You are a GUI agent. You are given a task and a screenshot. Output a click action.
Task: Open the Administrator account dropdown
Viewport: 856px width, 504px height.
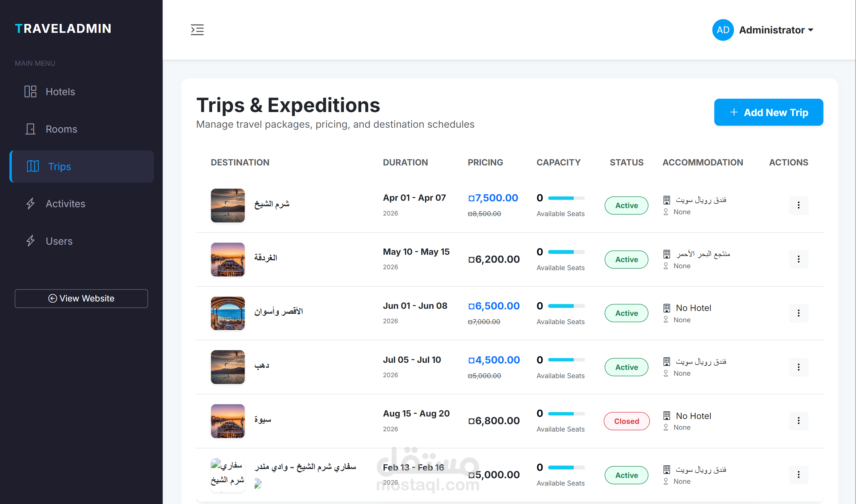[776, 30]
